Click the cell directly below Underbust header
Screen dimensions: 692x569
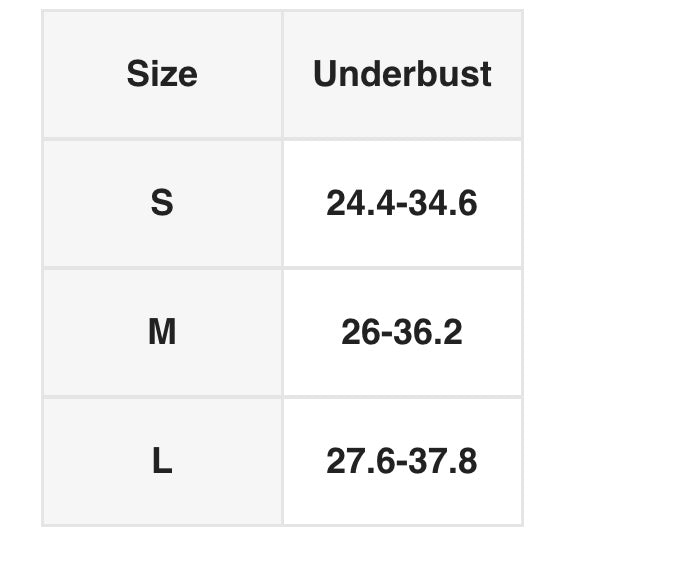click(x=402, y=203)
